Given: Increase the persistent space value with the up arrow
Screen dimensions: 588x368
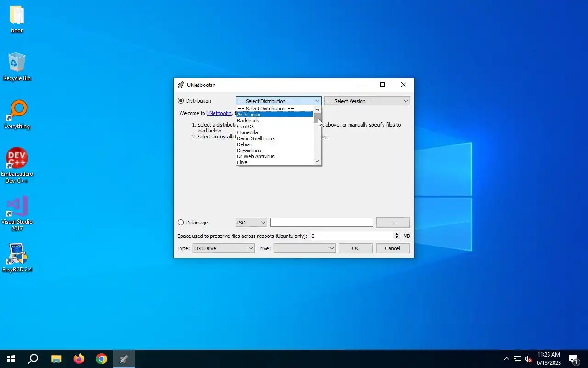Looking at the screenshot, I should (397, 234).
